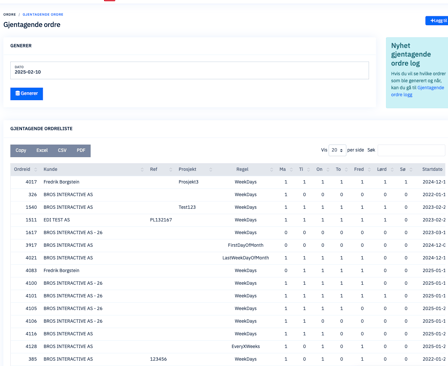Focus the Dato input field
Viewport: 448px width, 366px height.
pos(189,70)
